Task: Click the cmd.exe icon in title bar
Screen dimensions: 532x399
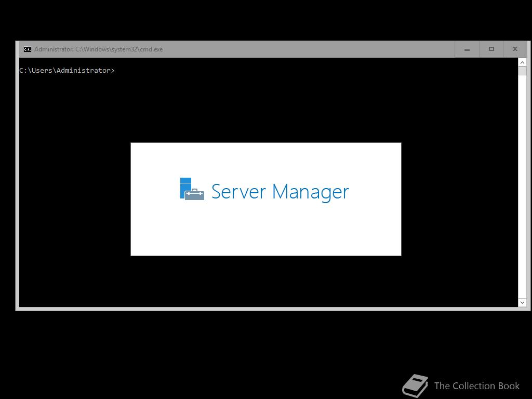Action: coord(28,49)
